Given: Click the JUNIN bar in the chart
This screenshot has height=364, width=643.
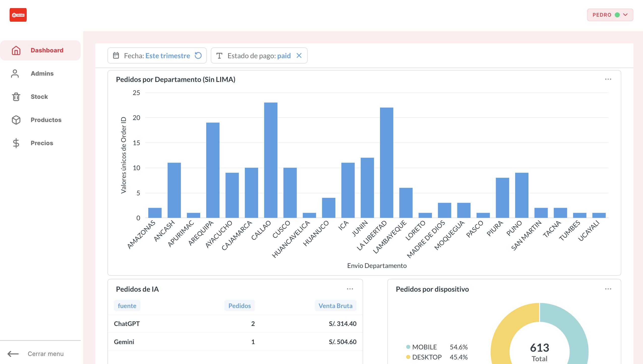Looking at the screenshot, I should click(367, 188).
